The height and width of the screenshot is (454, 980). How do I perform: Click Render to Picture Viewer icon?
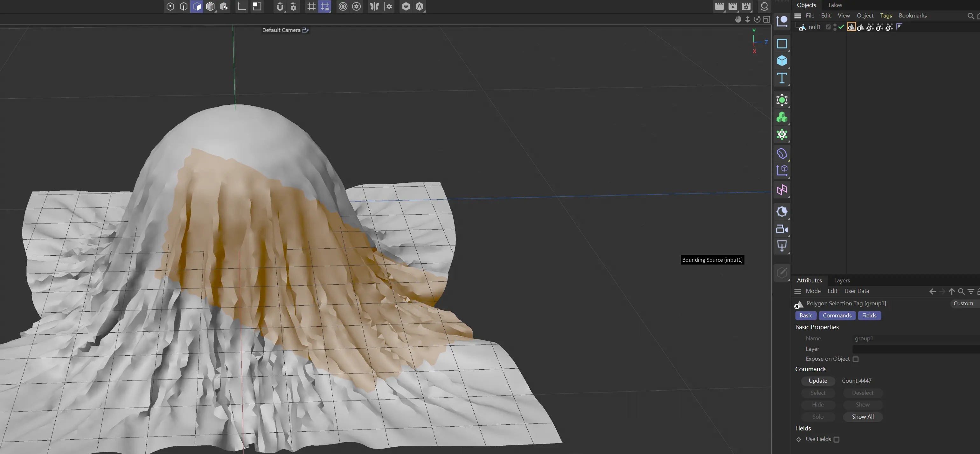point(733,6)
